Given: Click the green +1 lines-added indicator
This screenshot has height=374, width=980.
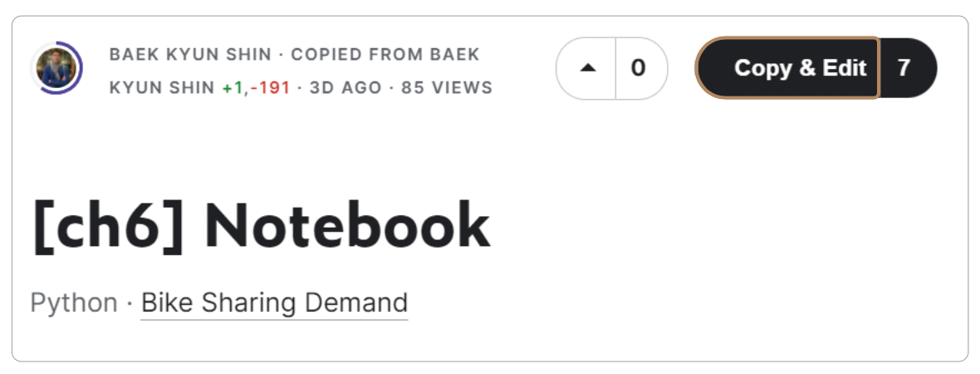Looking at the screenshot, I should 232,87.
